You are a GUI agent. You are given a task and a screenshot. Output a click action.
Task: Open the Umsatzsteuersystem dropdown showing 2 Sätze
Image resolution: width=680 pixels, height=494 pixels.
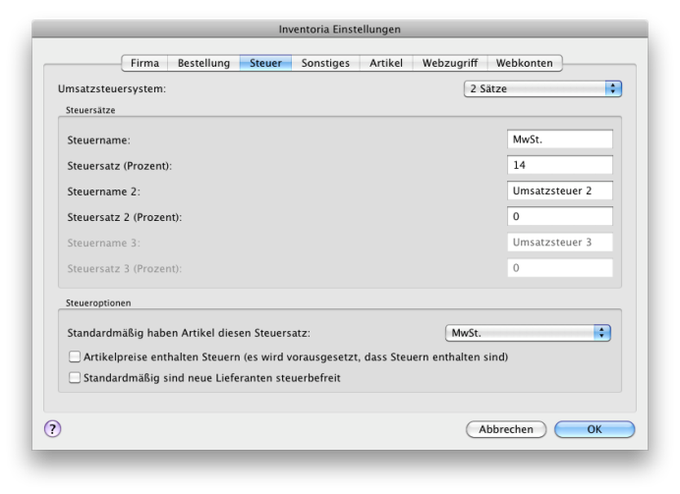point(543,88)
